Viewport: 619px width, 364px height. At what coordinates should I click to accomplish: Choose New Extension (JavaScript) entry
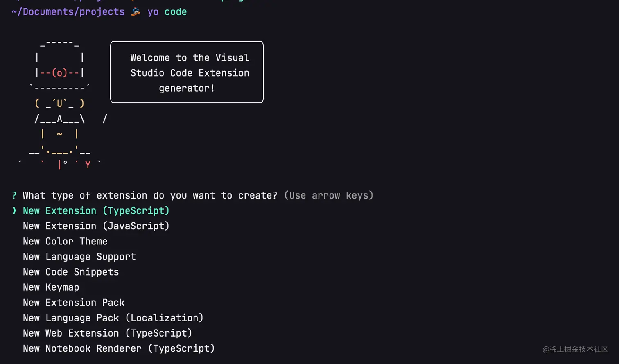96,226
